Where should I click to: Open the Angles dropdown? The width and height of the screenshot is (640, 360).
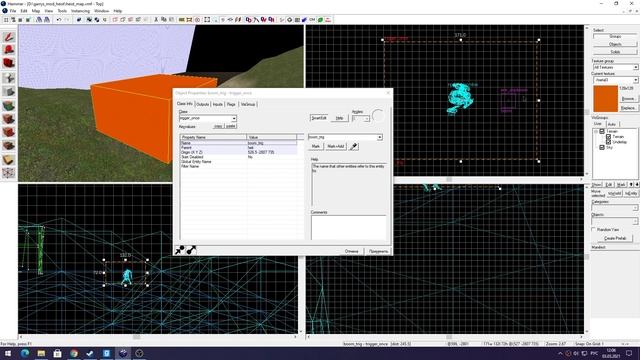coord(367,118)
